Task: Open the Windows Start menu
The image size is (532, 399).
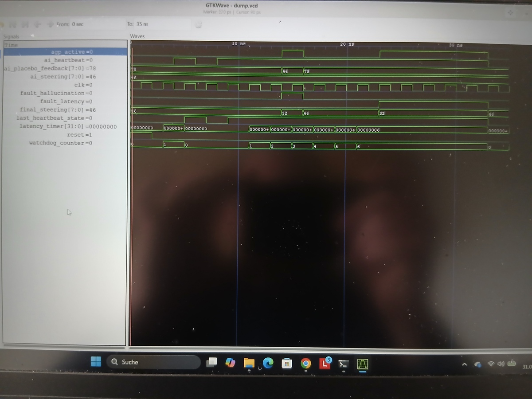Action: tap(96, 362)
